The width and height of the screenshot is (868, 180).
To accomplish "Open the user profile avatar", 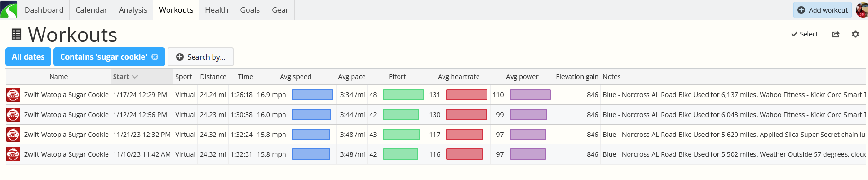I will tap(862, 10).
